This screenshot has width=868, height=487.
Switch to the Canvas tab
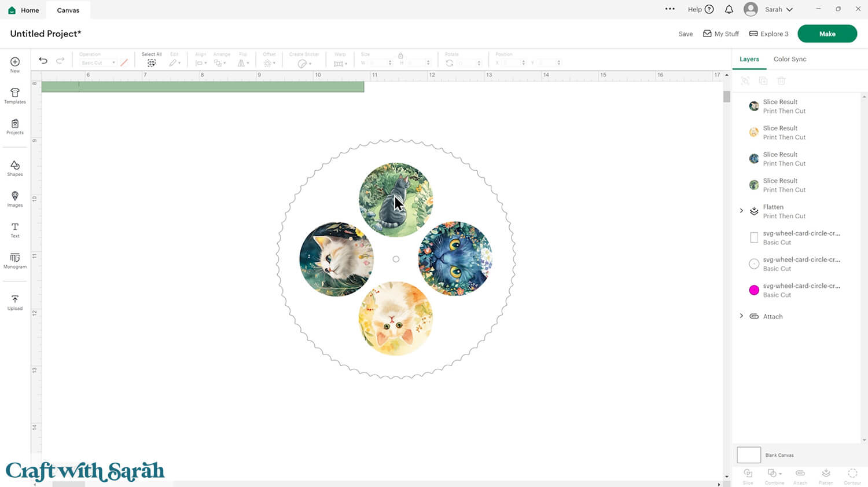coord(68,10)
